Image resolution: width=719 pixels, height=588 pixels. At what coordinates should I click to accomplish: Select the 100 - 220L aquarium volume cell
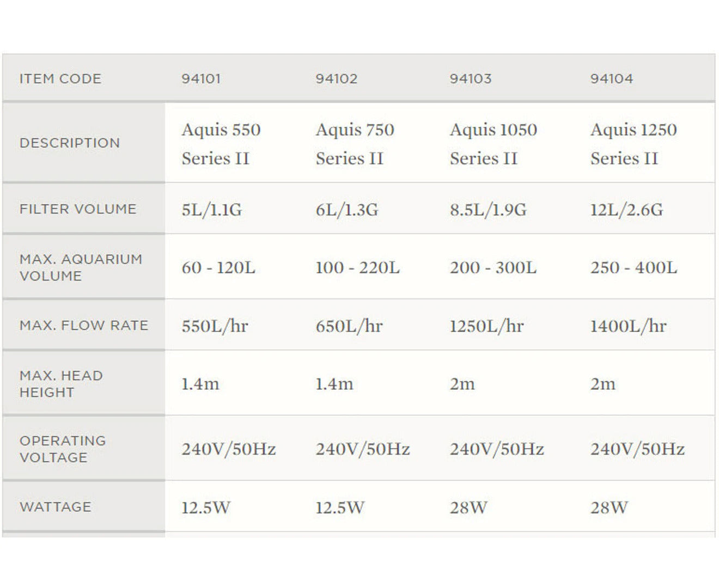[357, 268]
